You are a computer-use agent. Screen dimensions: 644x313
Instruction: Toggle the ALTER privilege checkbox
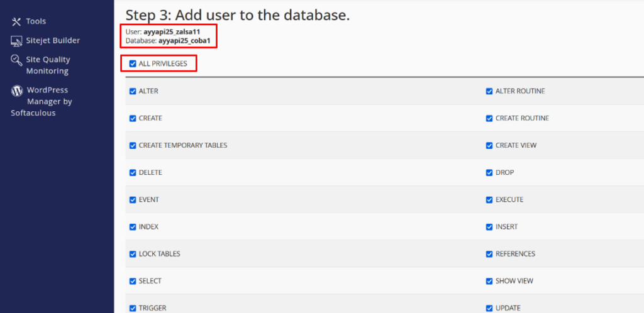point(133,91)
